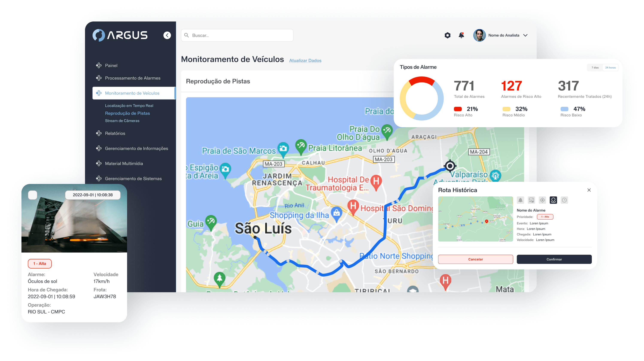Collapse the Argus sidebar with the arrow
The width and height of the screenshot is (644, 361).
(167, 35)
